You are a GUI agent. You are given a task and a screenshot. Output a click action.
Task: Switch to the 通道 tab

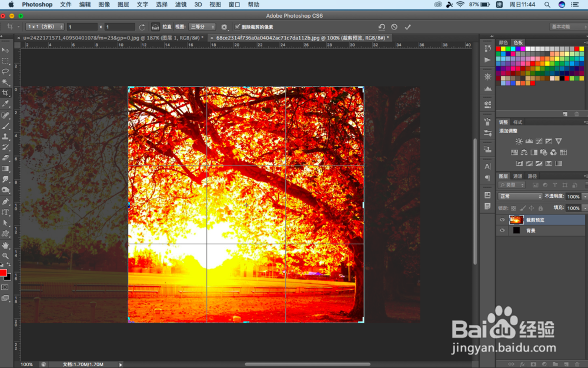(x=517, y=176)
